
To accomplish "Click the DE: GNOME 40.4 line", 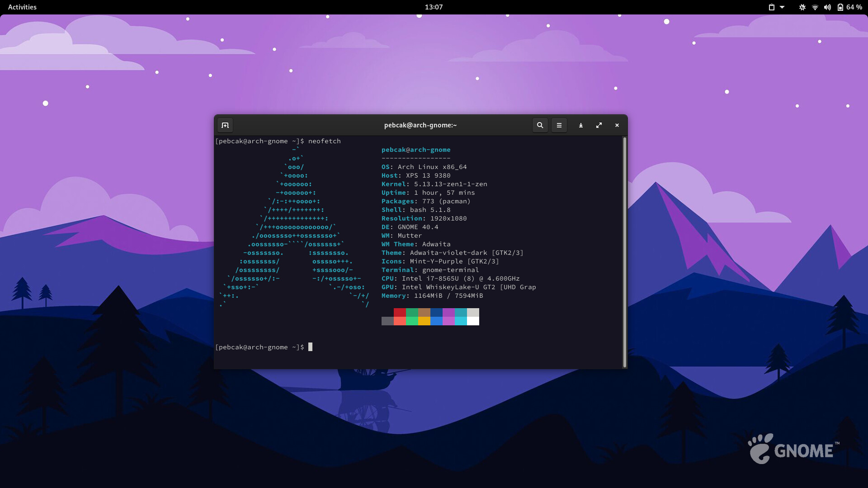I will pos(410,227).
